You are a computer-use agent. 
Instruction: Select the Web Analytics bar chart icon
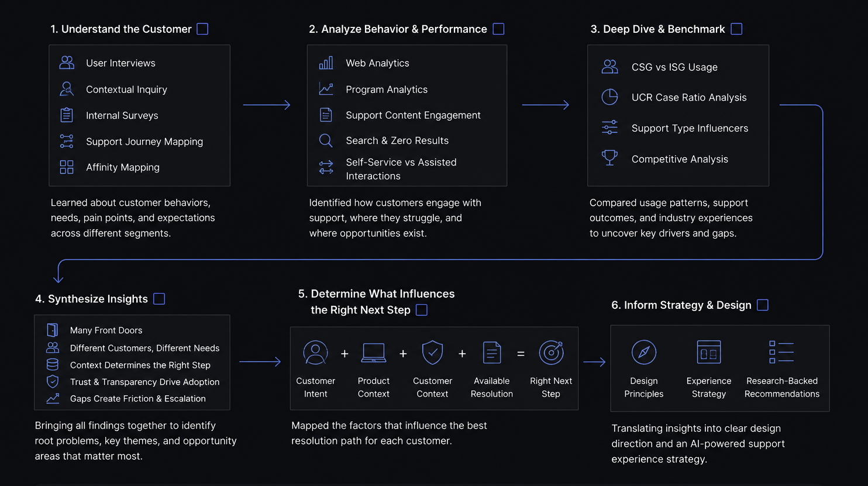326,63
